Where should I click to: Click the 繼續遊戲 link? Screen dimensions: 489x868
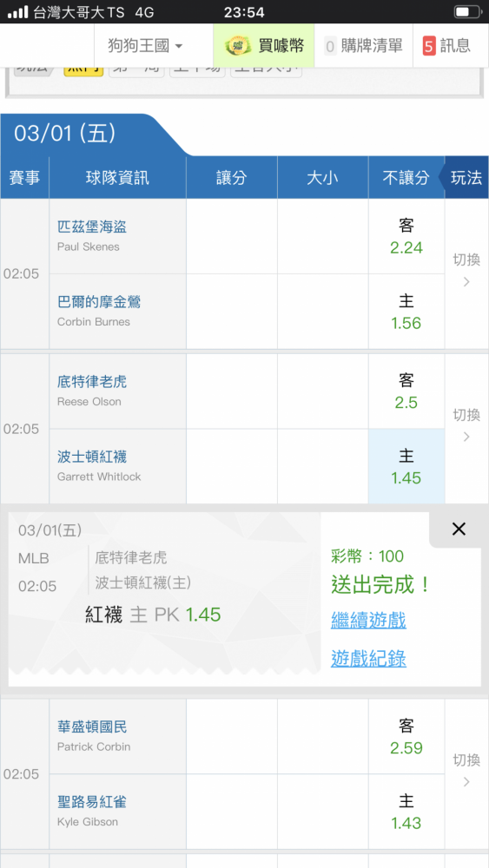tap(368, 620)
